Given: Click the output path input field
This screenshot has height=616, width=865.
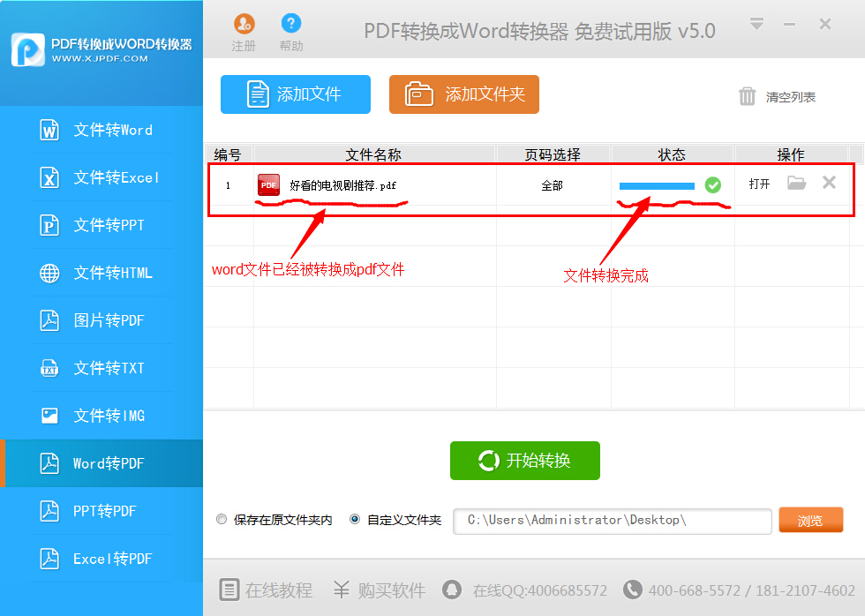Looking at the screenshot, I should click(x=612, y=521).
